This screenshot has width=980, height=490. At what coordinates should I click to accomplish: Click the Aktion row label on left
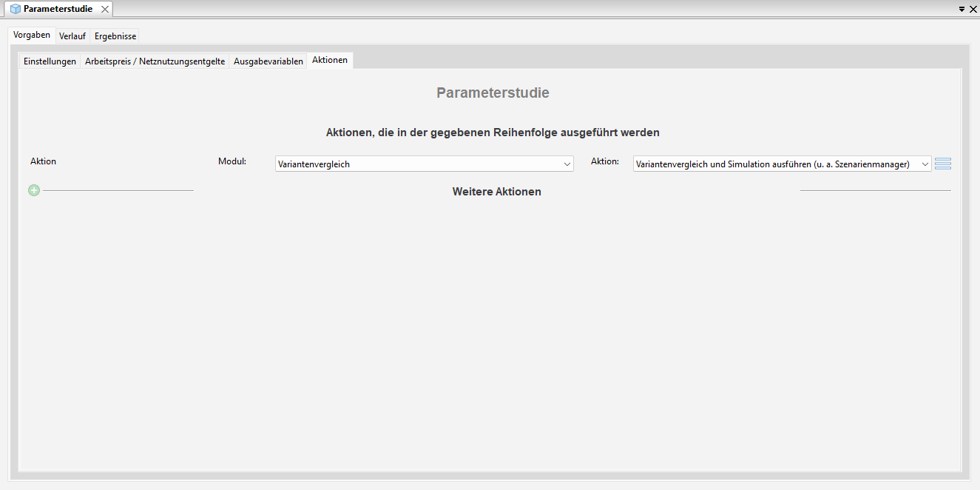coord(43,161)
